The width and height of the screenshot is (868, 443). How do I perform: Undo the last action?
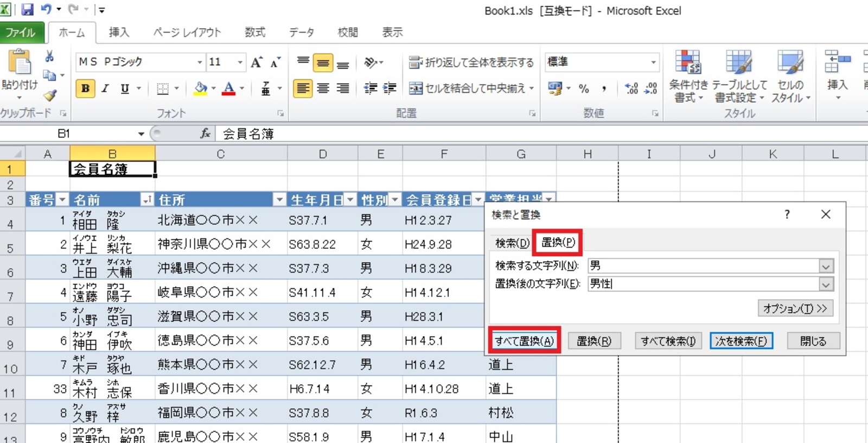coord(46,9)
